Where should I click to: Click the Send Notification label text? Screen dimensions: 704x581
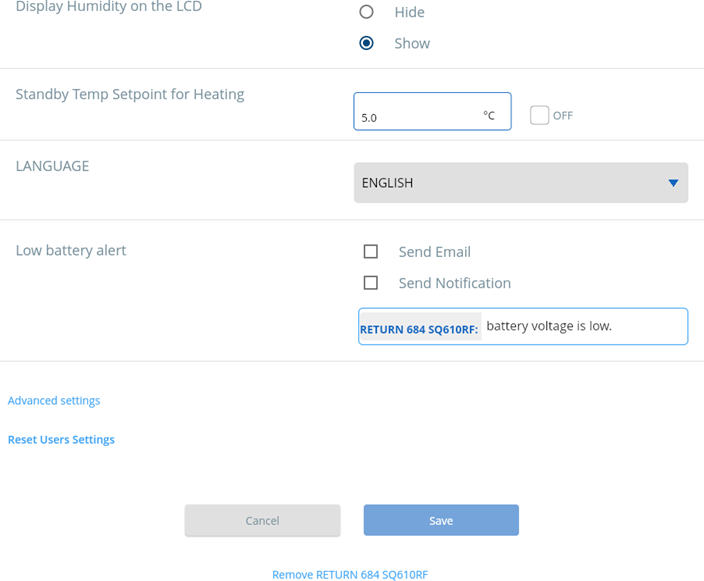pos(454,283)
